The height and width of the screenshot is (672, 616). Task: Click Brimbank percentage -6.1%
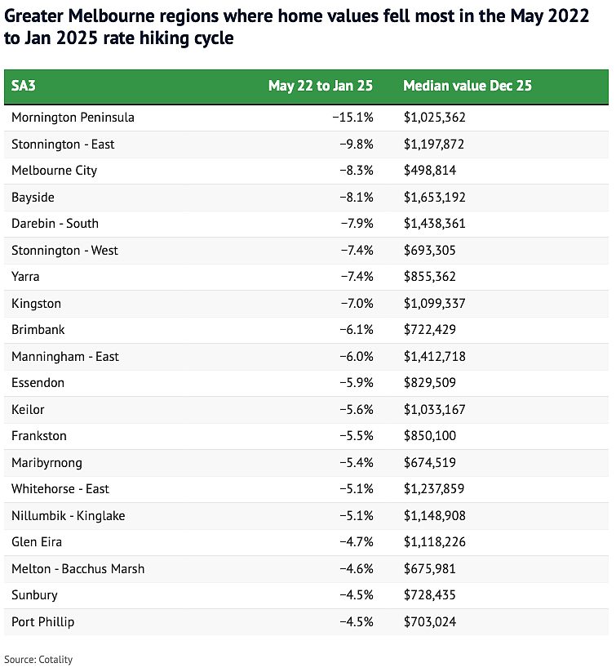click(x=357, y=330)
